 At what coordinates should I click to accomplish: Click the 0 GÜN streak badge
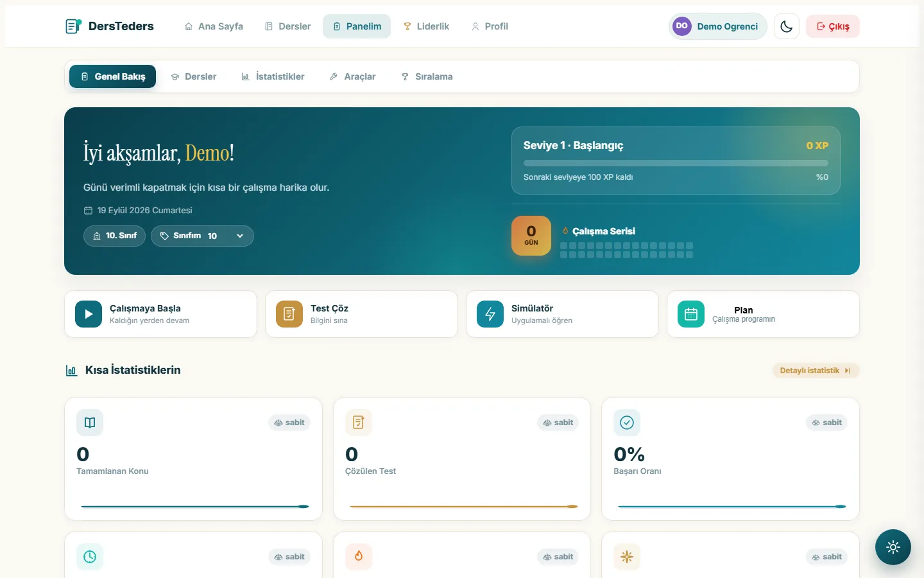(531, 236)
